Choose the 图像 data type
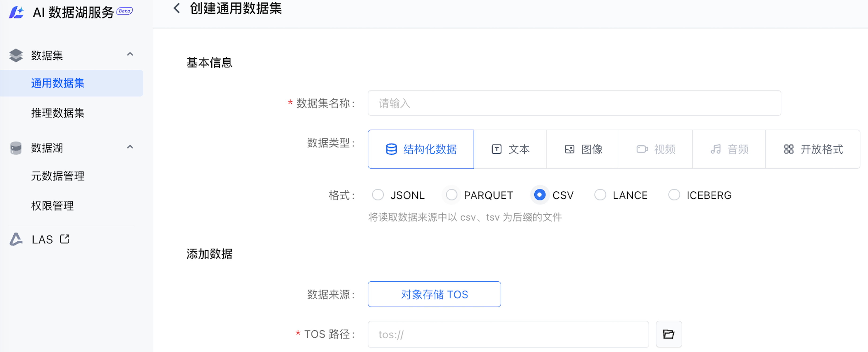This screenshot has height=352, width=868. [583, 149]
